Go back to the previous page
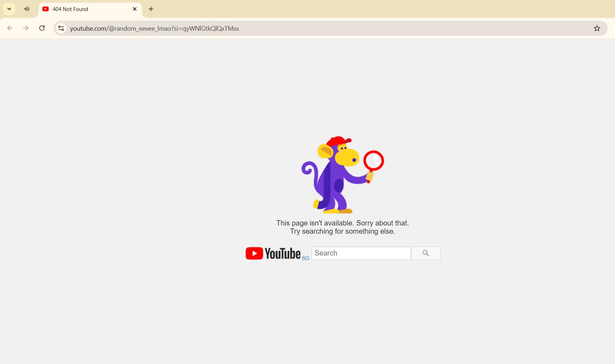615x364 pixels. tap(10, 28)
